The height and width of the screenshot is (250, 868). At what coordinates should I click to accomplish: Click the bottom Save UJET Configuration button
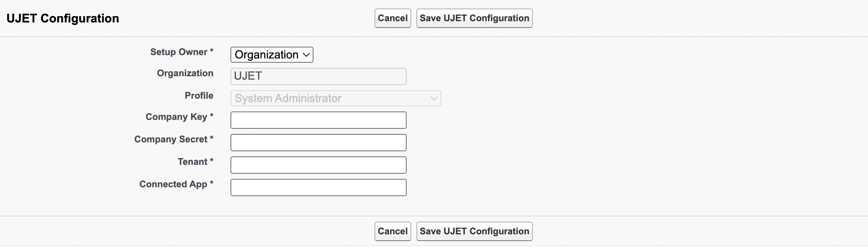tap(474, 231)
